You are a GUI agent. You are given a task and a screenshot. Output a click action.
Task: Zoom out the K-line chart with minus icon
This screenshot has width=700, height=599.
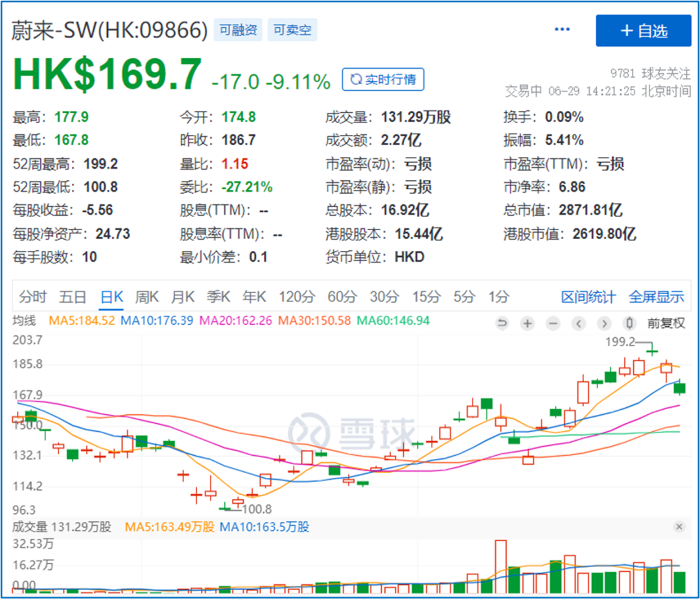tap(553, 323)
